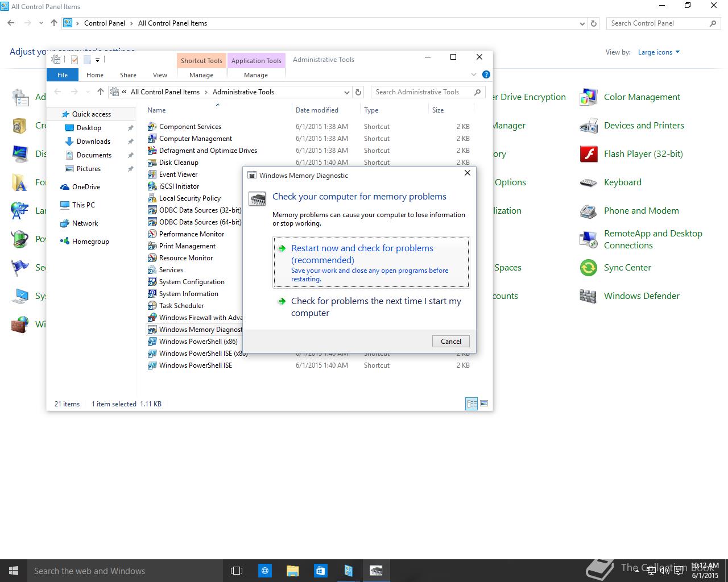728x582 pixels.
Task: Click Defragment and Optimize Drives icon
Action: pos(152,150)
